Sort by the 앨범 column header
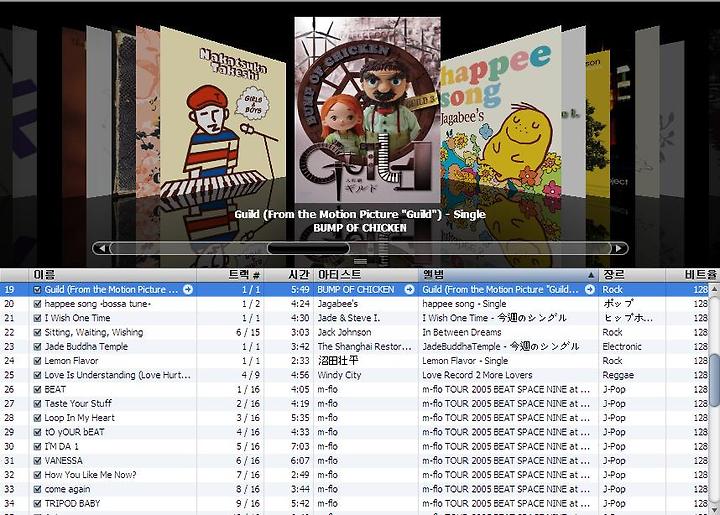 (508, 275)
